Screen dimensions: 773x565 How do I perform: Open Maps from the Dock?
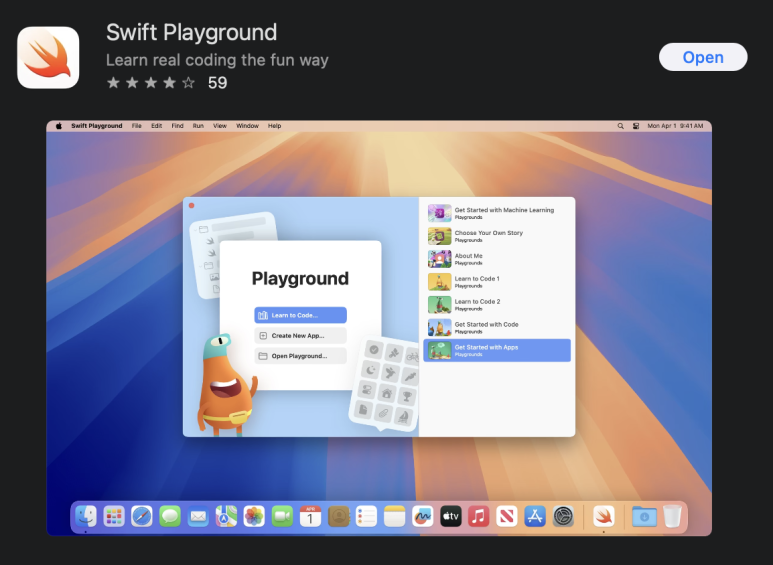226,516
